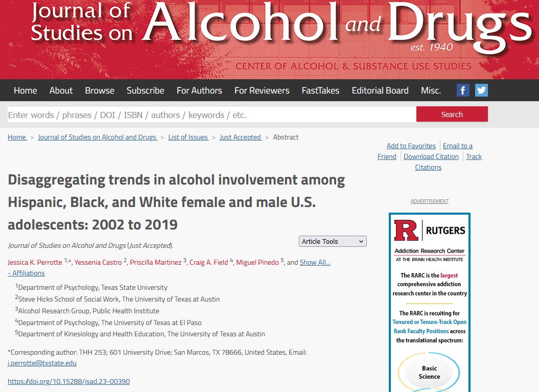Screen dimensions: 539x392
Task: Open the Article Tools dropdown
Action: (333, 241)
